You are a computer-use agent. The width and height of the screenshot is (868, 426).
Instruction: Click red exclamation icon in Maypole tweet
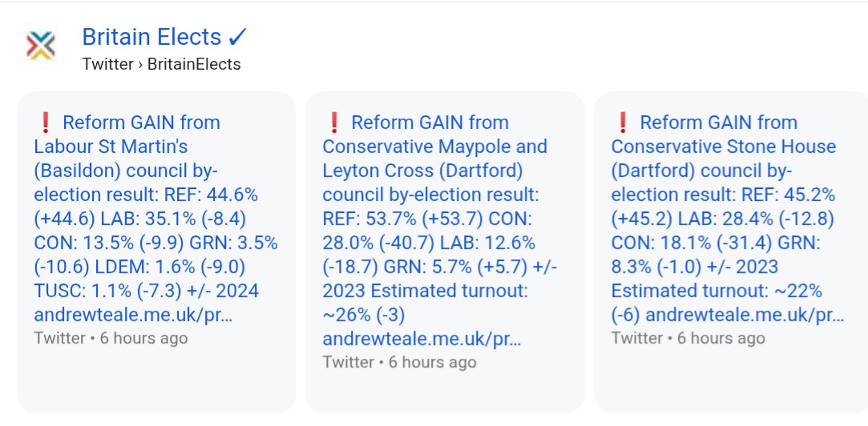tap(333, 123)
